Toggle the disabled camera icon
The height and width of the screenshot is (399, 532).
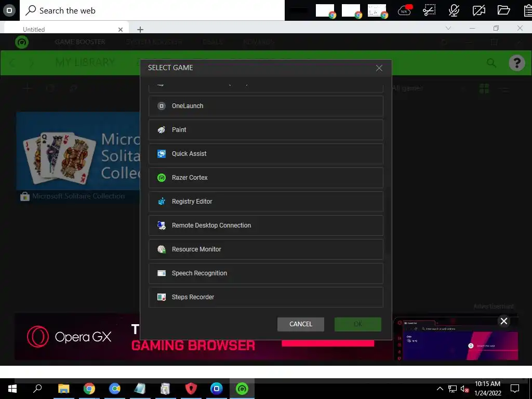click(x=478, y=10)
